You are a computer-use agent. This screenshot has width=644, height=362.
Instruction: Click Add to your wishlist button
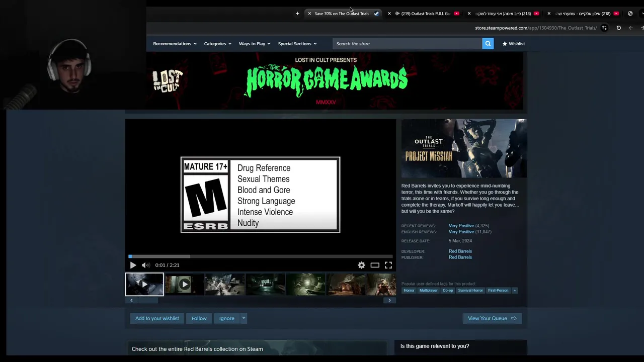(157, 318)
